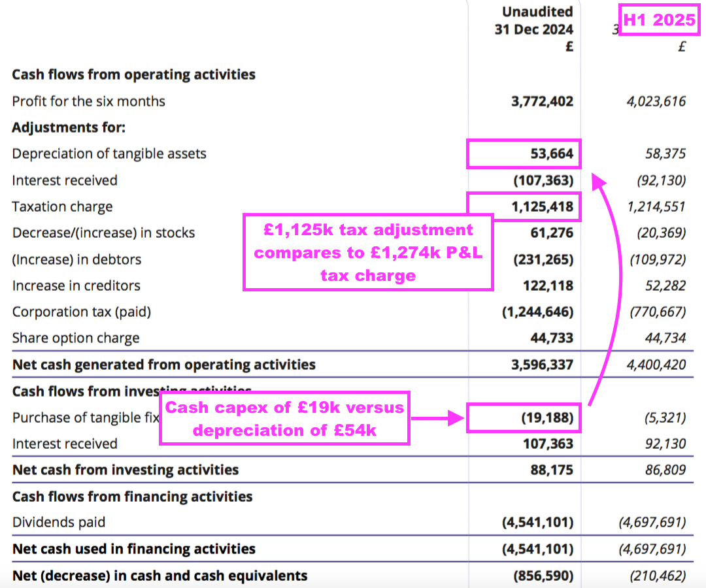The height and width of the screenshot is (588, 706).
Task: Select the £1,125k tax adjustment annotation box
Action: pyautogui.click(x=368, y=252)
